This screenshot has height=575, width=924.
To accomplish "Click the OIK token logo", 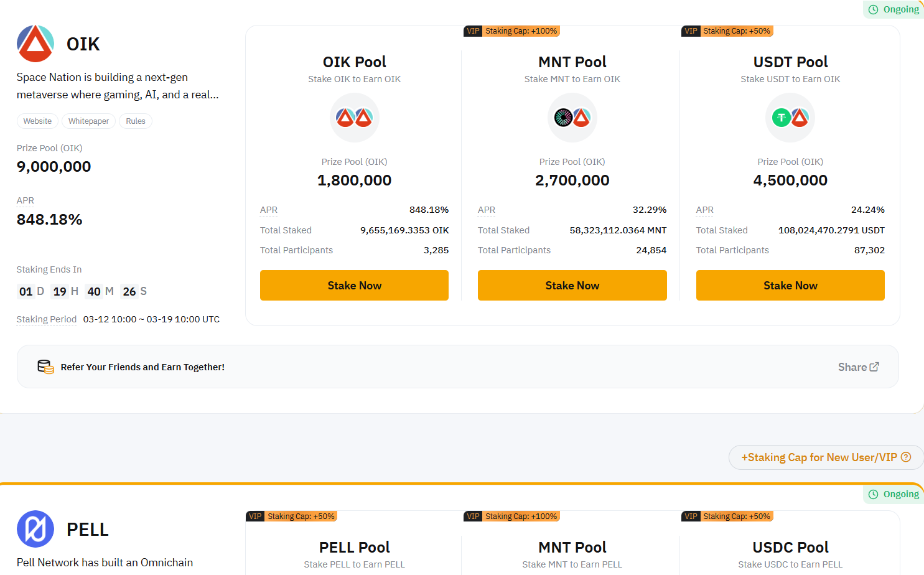I will [35, 44].
